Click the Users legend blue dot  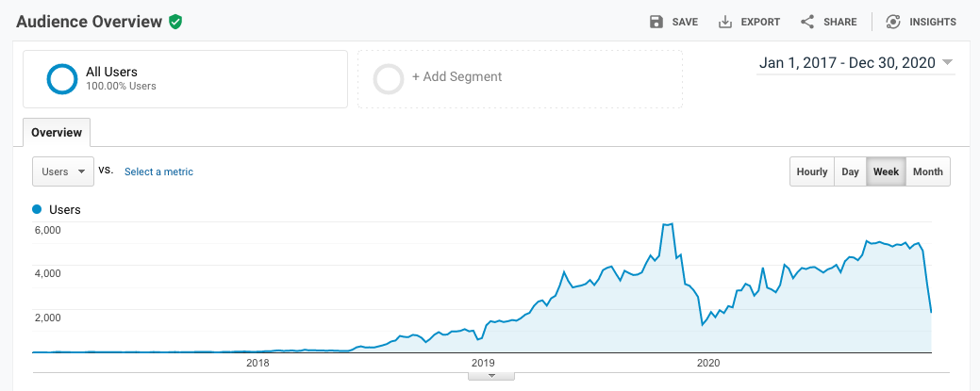37,209
